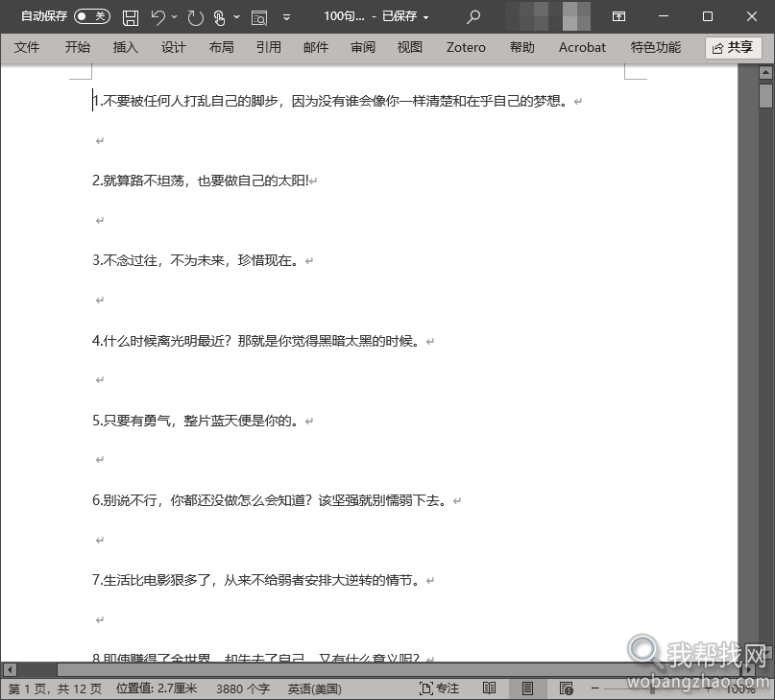The width and height of the screenshot is (775, 700).
Task: Open the 特色功能 tab
Action: (655, 47)
